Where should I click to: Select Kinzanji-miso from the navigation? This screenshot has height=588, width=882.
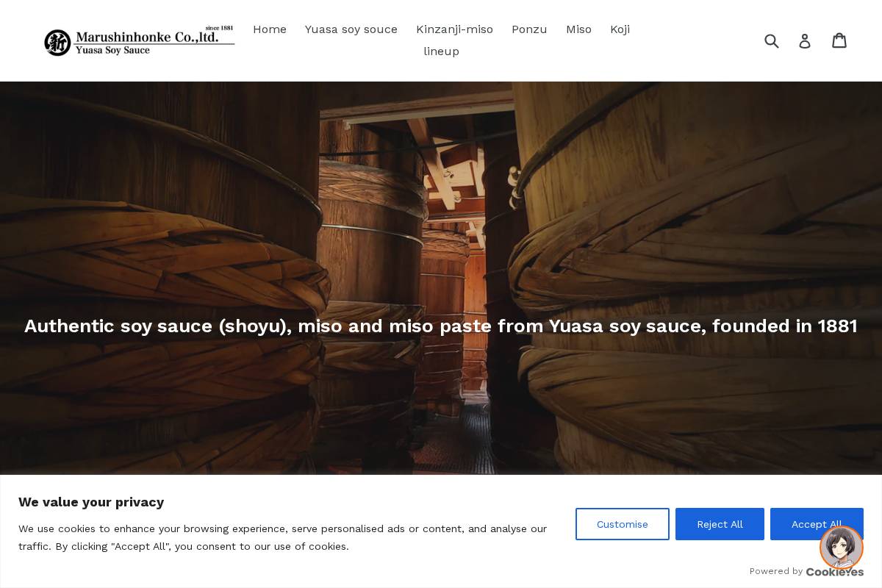pos(454,29)
